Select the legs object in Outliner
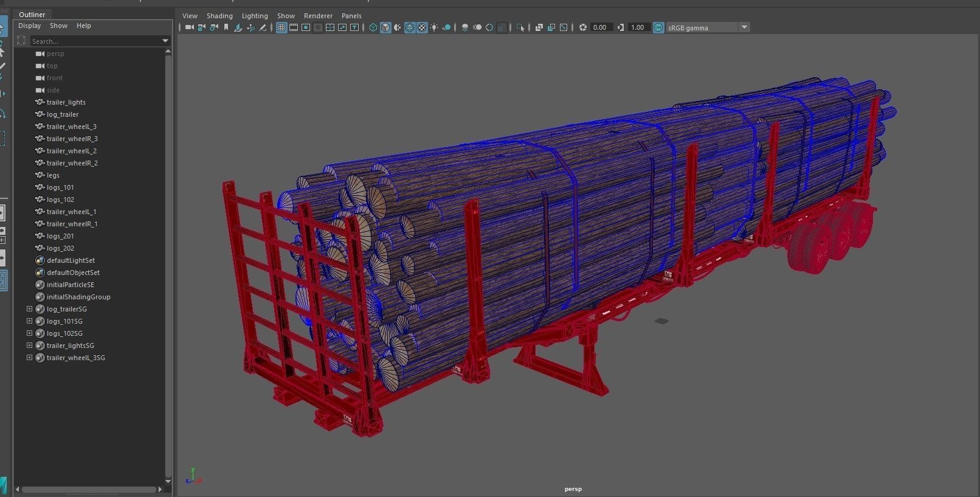The width and height of the screenshot is (980, 497). click(x=53, y=175)
